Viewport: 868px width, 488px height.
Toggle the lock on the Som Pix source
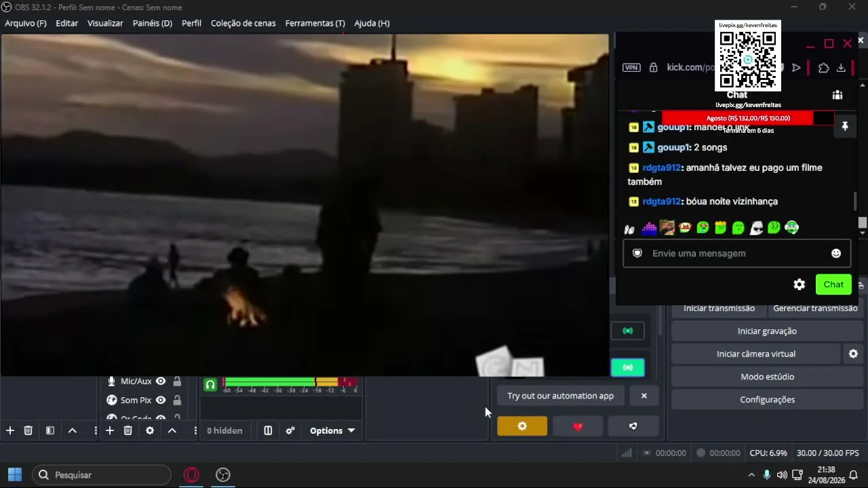[x=177, y=400]
